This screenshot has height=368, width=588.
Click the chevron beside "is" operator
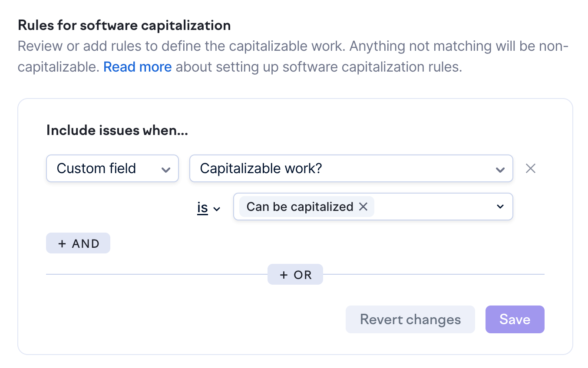pyautogui.click(x=217, y=209)
